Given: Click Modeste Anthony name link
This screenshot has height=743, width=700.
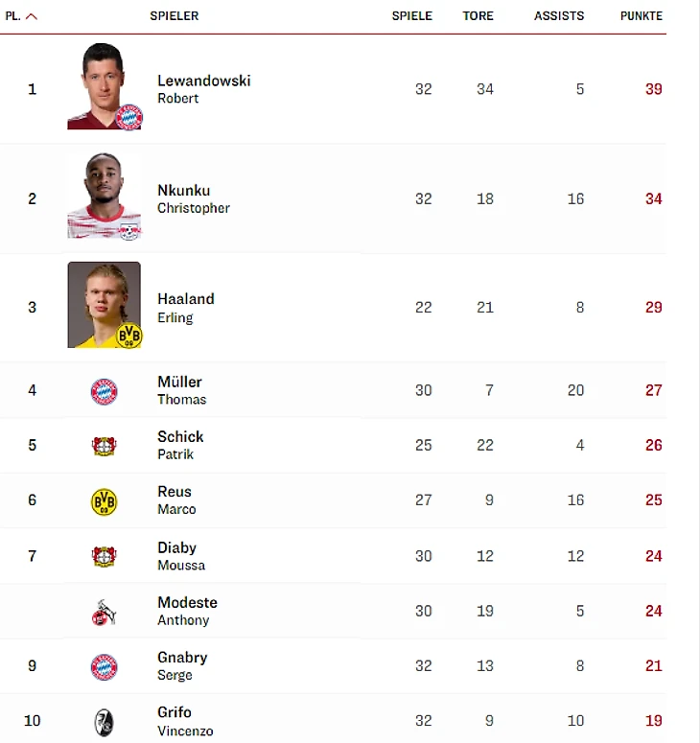Looking at the screenshot, I should [x=187, y=611].
